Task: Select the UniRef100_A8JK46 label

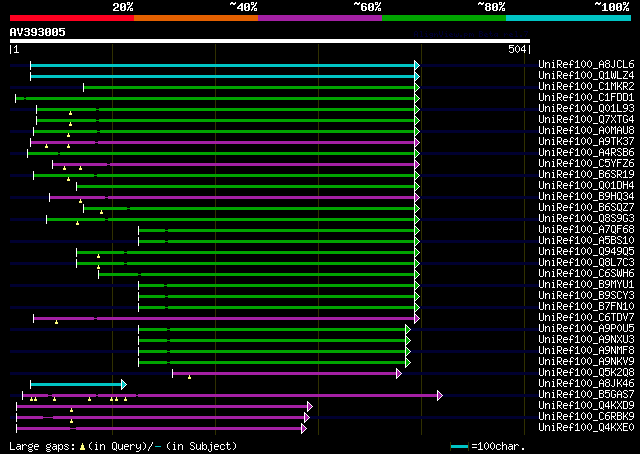Action: 586,384
